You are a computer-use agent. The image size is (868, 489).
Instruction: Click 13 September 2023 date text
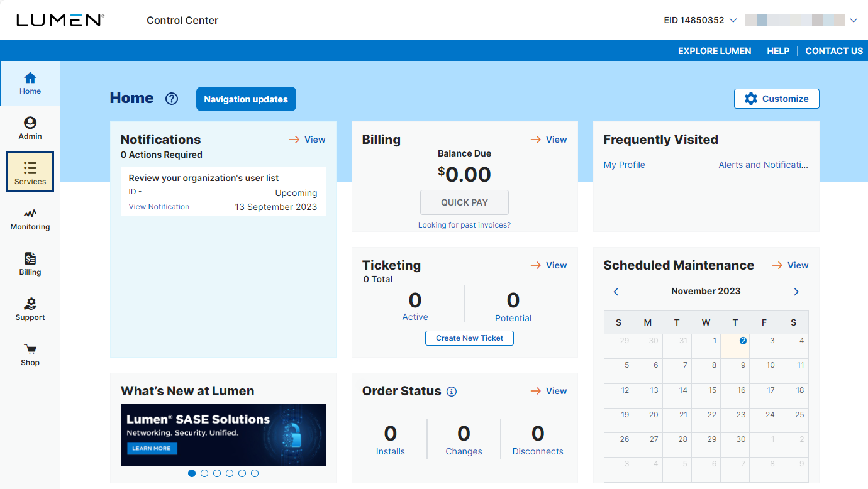tap(276, 207)
